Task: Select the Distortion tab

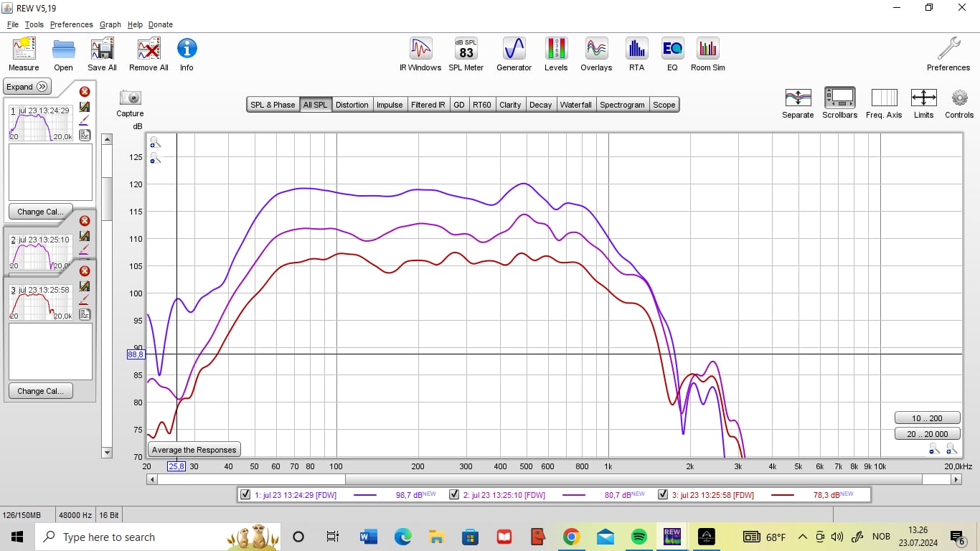Action: 352,105
